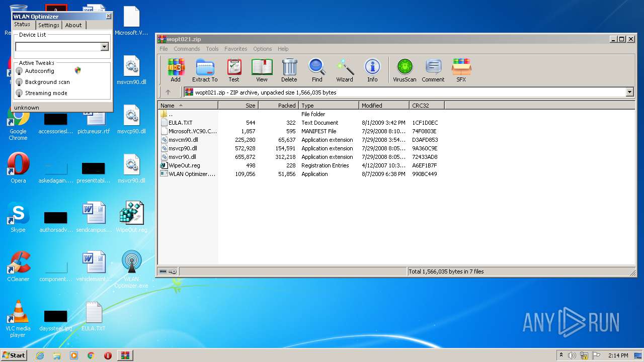
Task: Select the WipeOut.reg desktop icon
Action: click(x=131, y=217)
